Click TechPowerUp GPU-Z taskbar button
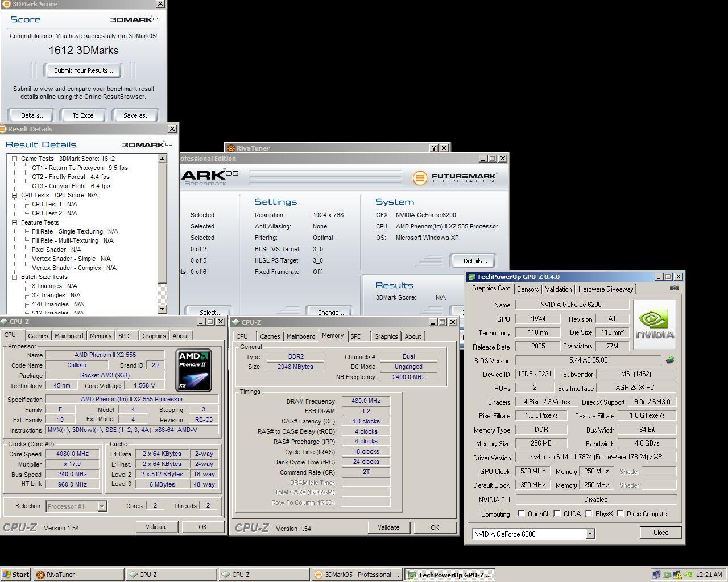728x582 pixels. pos(450,575)
